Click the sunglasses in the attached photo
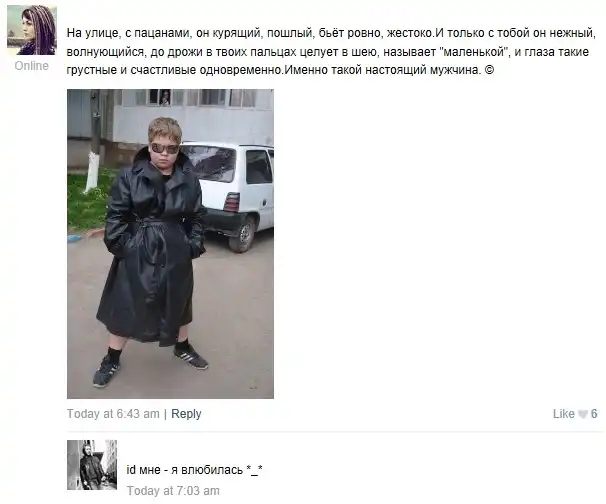 pyautogui.click(x=165, y=148)
